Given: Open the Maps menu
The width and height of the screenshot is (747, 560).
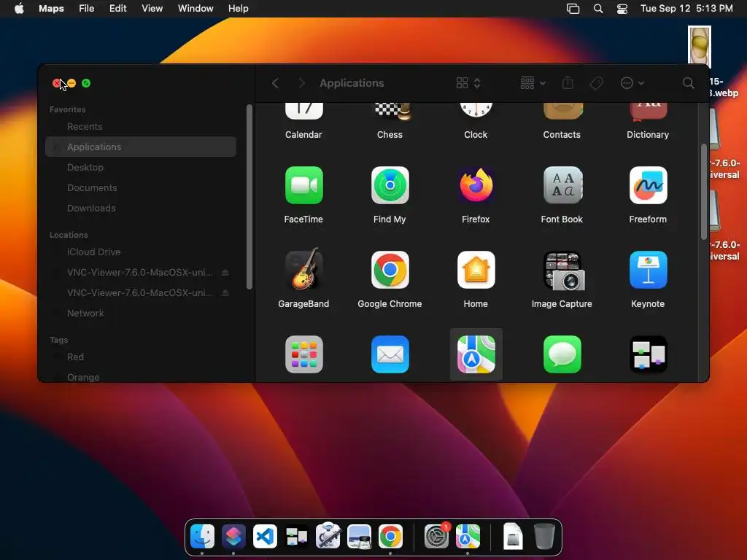Looking at the screenshot, I should [52, 9].
